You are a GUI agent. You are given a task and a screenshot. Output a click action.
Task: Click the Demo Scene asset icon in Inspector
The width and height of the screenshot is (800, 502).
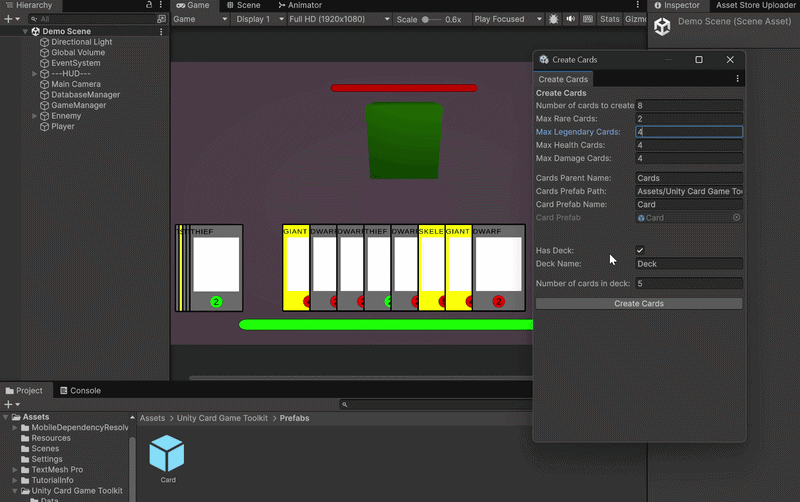(662, 27)
